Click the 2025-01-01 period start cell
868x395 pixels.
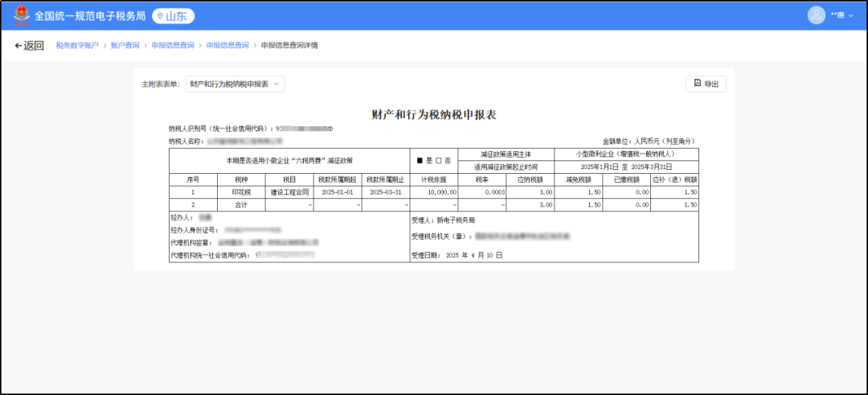(x=338, y=192)
